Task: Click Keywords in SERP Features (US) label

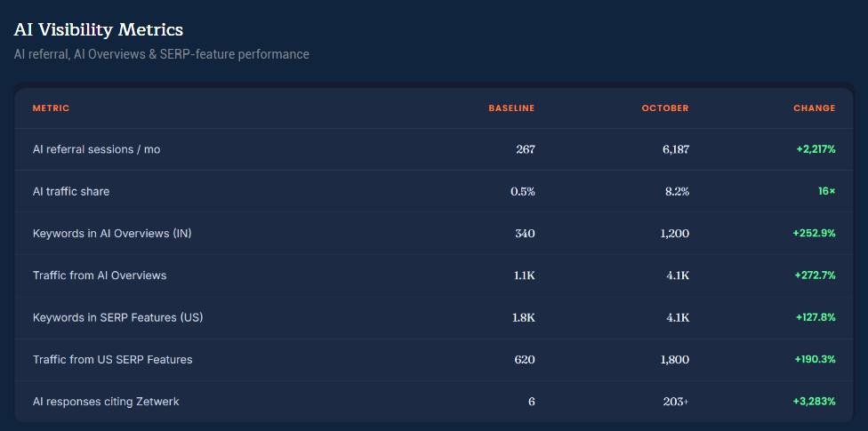Action: tap(118, 317)
